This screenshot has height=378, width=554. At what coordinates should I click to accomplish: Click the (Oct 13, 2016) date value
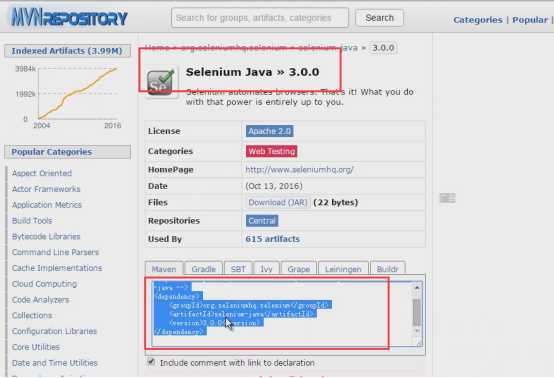coord(274,186)
